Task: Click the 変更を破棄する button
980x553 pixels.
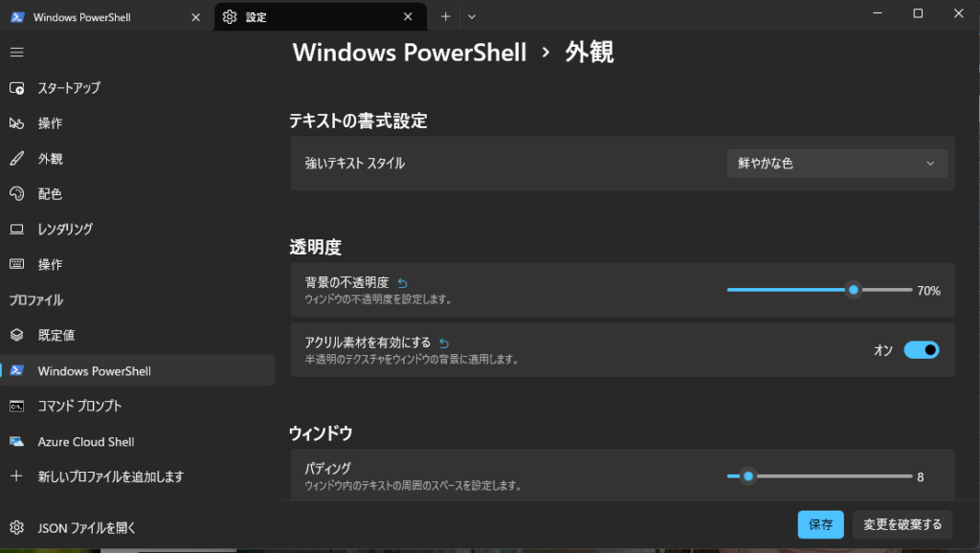Action: [x=902, y=525]
